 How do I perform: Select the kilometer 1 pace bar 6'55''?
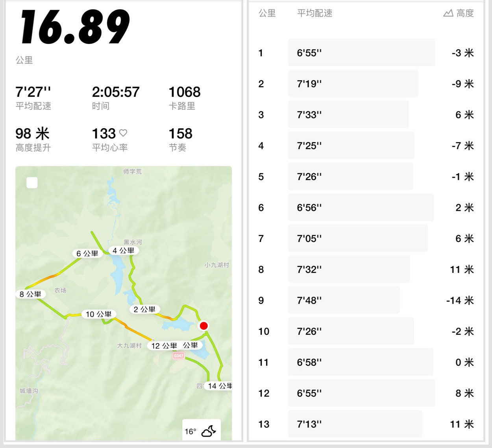[x=362, y=53]
